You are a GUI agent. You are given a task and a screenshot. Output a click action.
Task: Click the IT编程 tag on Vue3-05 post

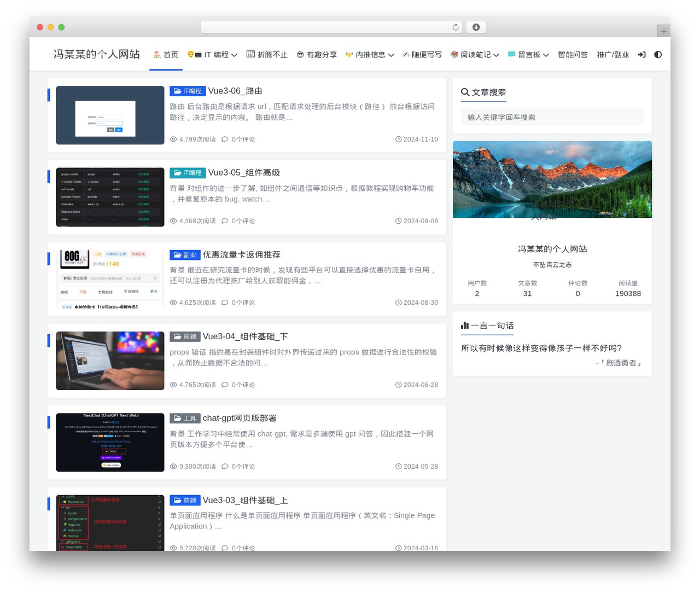188,173
